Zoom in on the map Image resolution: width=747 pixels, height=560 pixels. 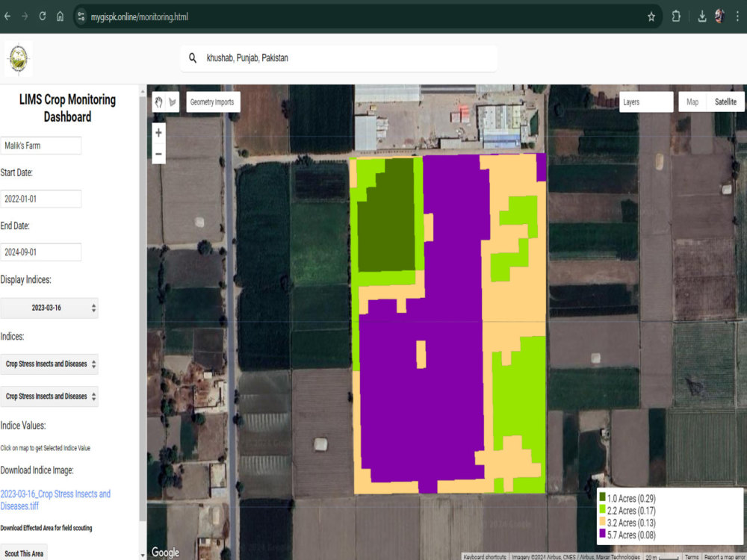158,133
